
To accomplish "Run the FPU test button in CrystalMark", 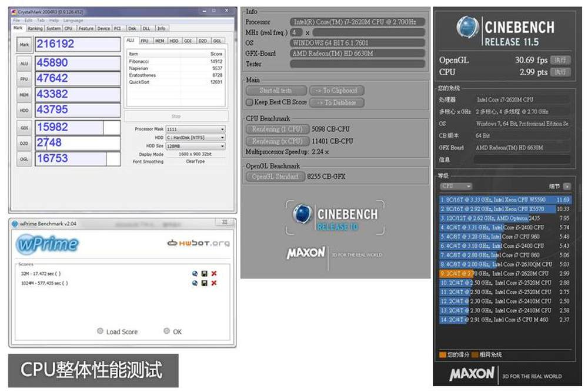I will [x=24, y=79].
